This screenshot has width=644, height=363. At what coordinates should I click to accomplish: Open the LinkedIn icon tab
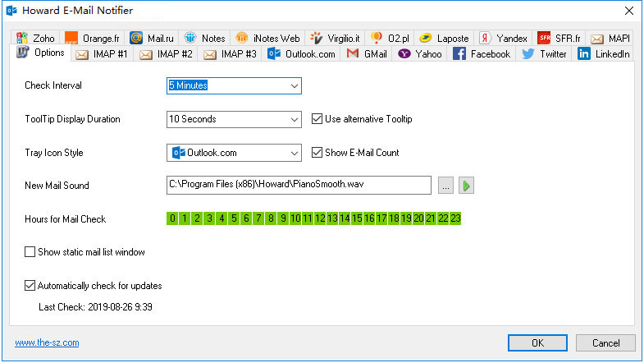(x=583, y=54)
